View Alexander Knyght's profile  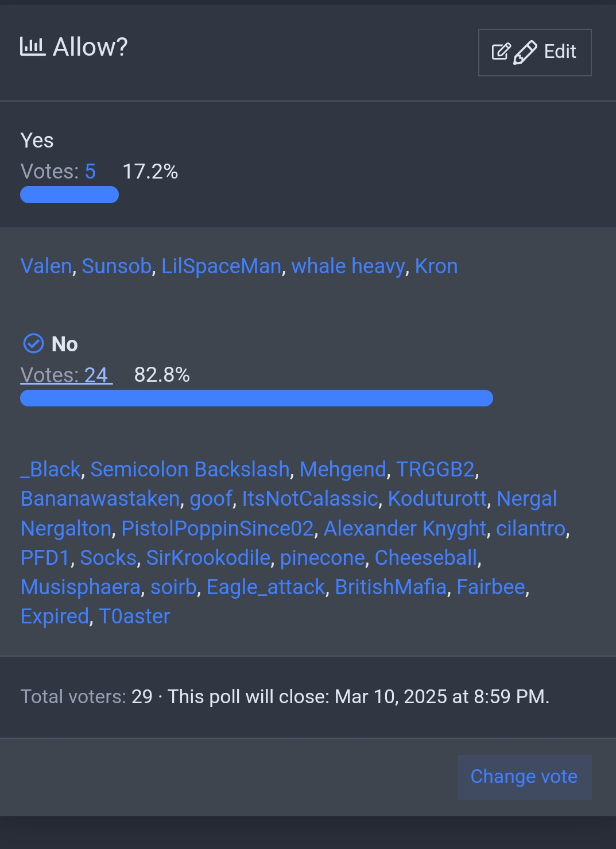[x=405, y=529]
